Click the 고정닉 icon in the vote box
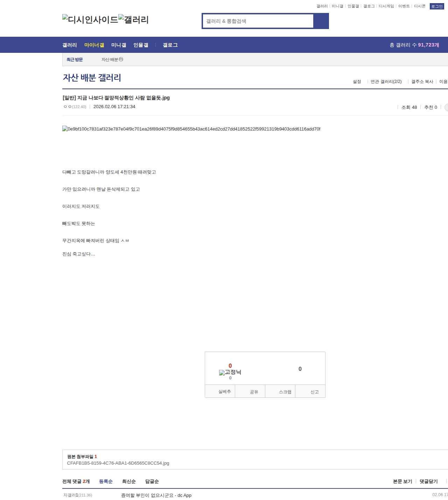 coord(230,372)
